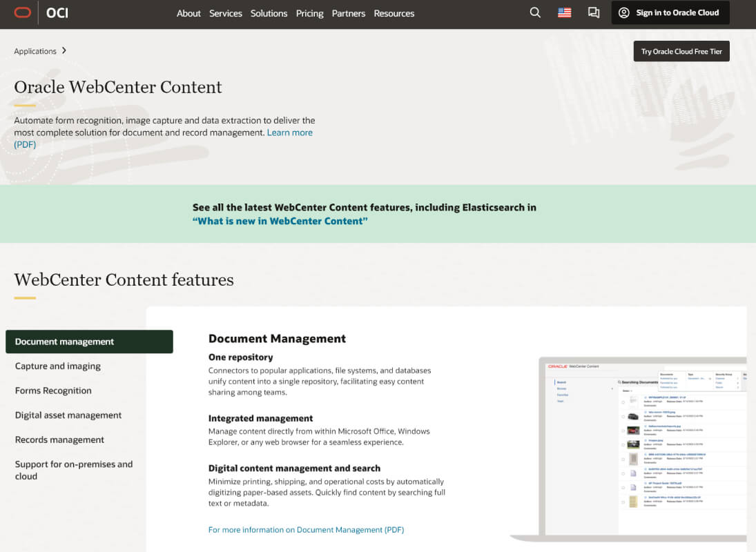Image resolution: width=756 pixels, height=552 pixels.
Task: Click the Oracle red logo icon
Action: (23, 12)
